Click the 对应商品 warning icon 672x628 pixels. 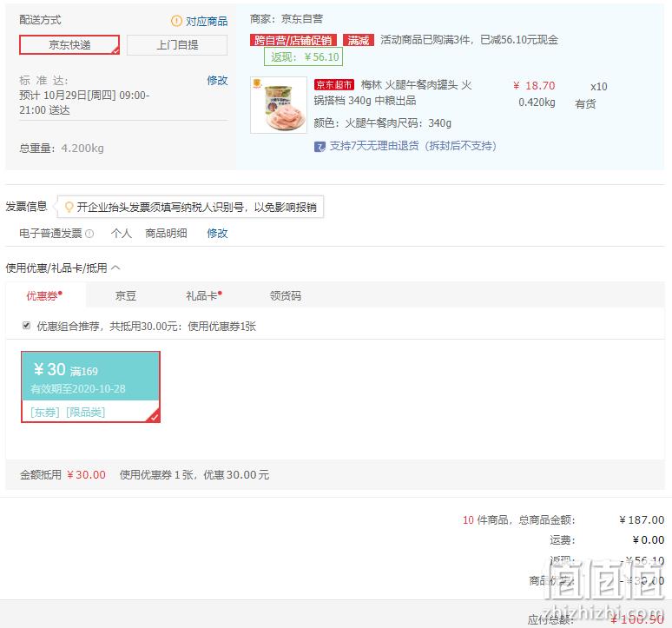[176, 21]
